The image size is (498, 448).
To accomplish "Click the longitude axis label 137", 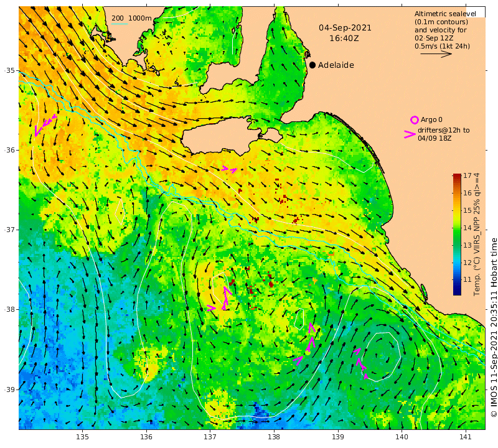I will pos(210,437).
